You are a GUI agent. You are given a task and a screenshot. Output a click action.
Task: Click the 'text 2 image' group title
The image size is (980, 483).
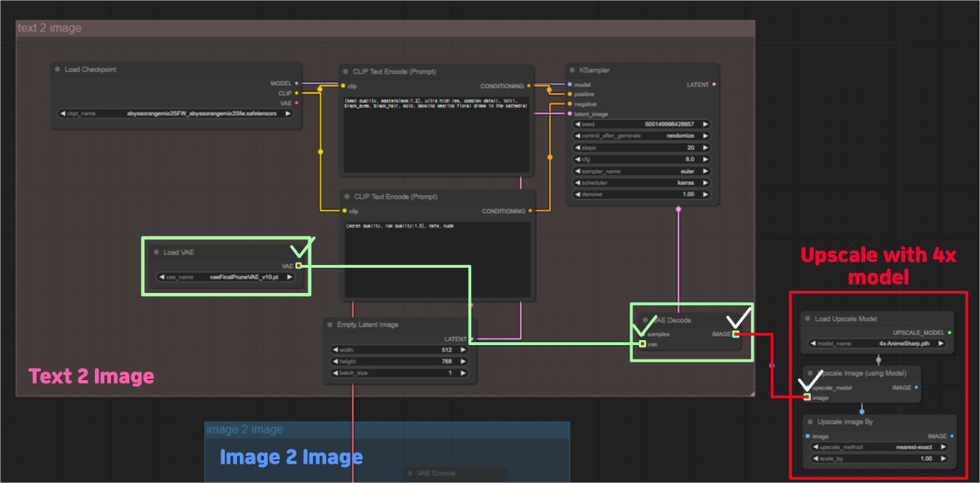(49, 29)
